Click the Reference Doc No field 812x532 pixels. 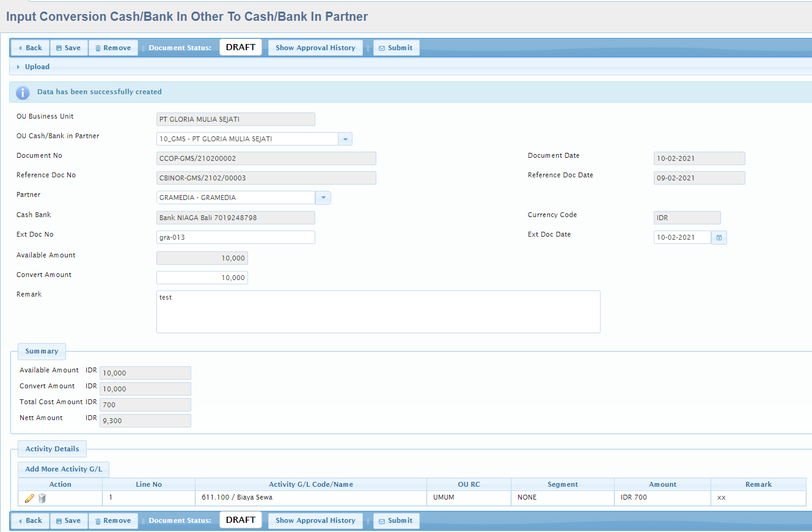[x=266, y=178]
